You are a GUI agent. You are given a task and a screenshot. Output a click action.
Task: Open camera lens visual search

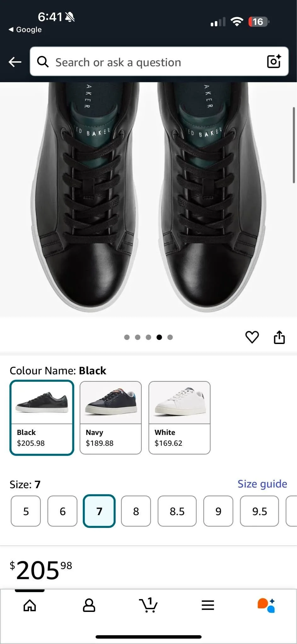pyautogui.click(x=273, y=62)
